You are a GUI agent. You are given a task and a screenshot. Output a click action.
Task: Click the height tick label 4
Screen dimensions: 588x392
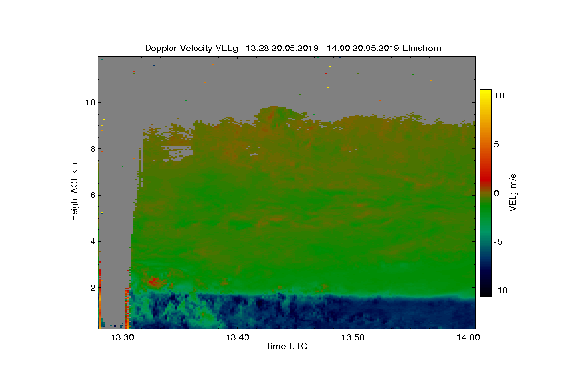(x=92, y=241)
